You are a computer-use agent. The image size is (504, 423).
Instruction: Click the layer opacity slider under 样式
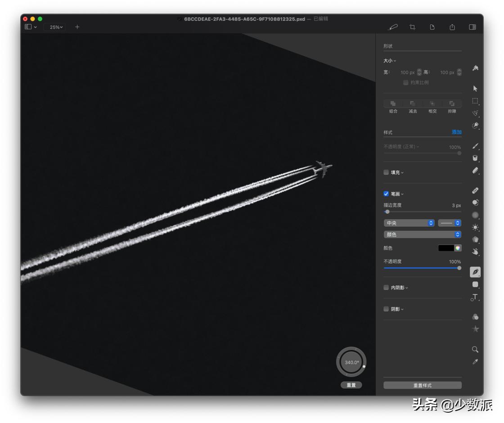(x=423, y=153)
